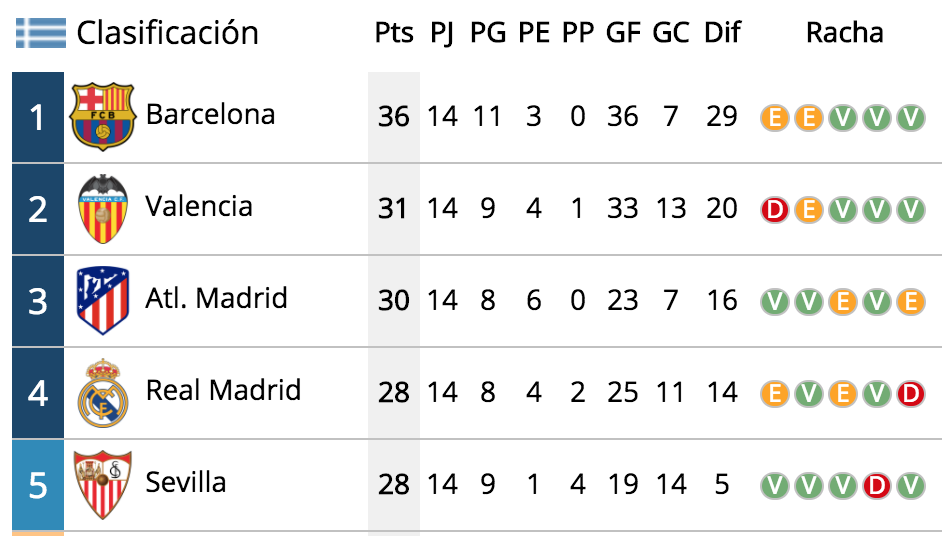Open the Atl. Madrid team link

click(216, 299)
